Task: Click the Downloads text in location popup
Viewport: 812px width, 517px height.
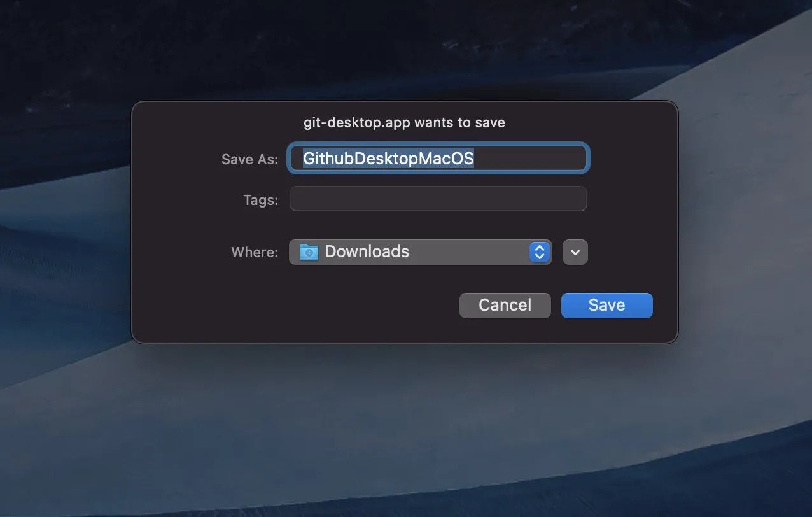Action: tap(367, 252)
